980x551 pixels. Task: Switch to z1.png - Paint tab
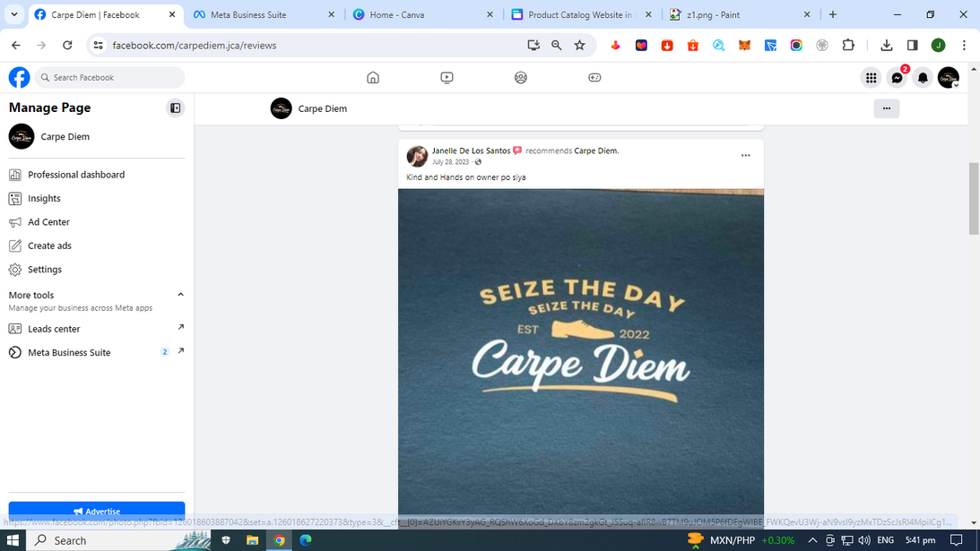tap(740, 14)
